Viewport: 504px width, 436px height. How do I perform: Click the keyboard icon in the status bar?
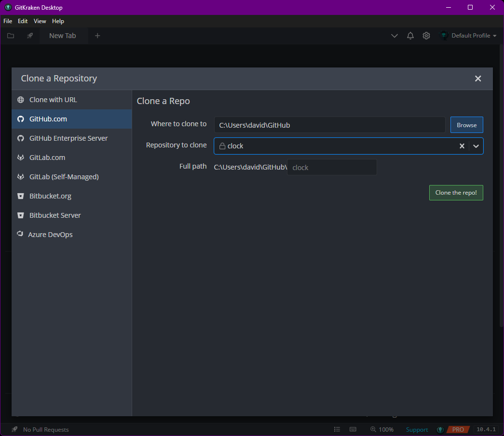click(x=353, y=429)
